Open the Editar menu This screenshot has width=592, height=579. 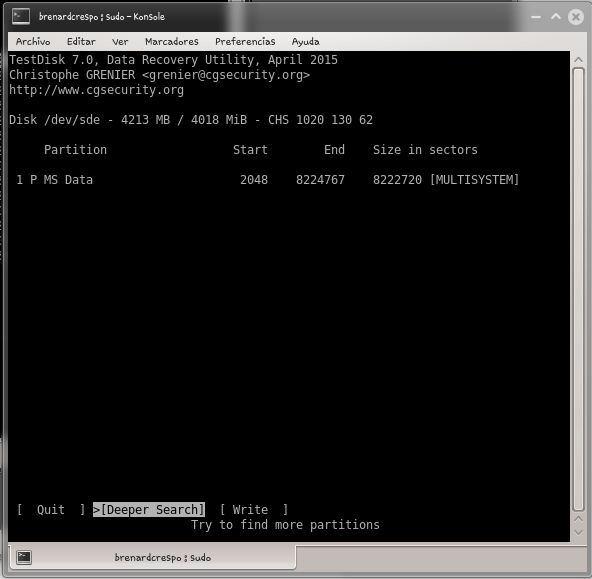tap(81, 42)
